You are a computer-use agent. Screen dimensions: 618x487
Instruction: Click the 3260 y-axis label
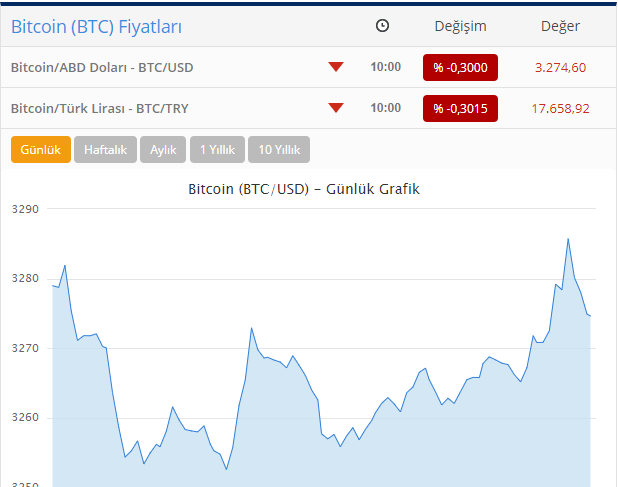(x=25, y=417)
